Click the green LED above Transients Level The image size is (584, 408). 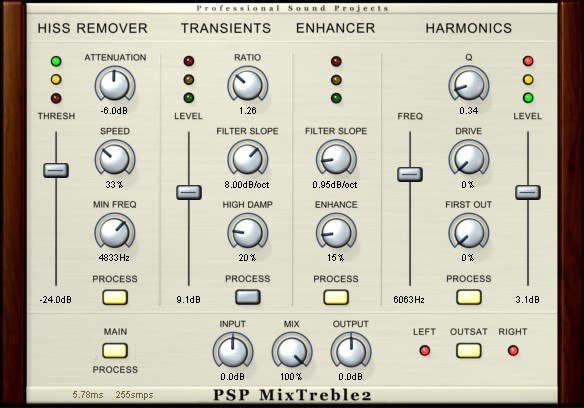(189, 98)
